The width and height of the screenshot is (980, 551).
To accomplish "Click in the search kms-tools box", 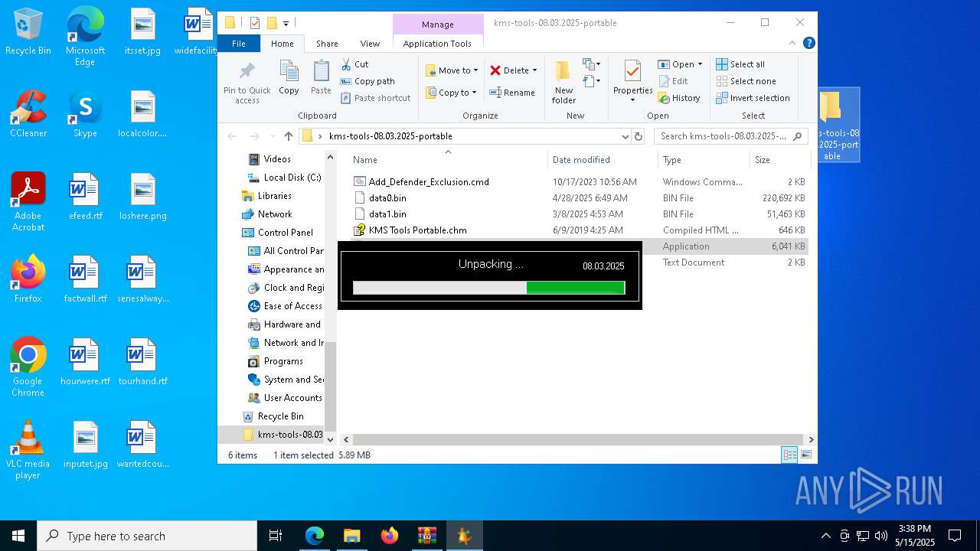I will (x=731, y=136).
